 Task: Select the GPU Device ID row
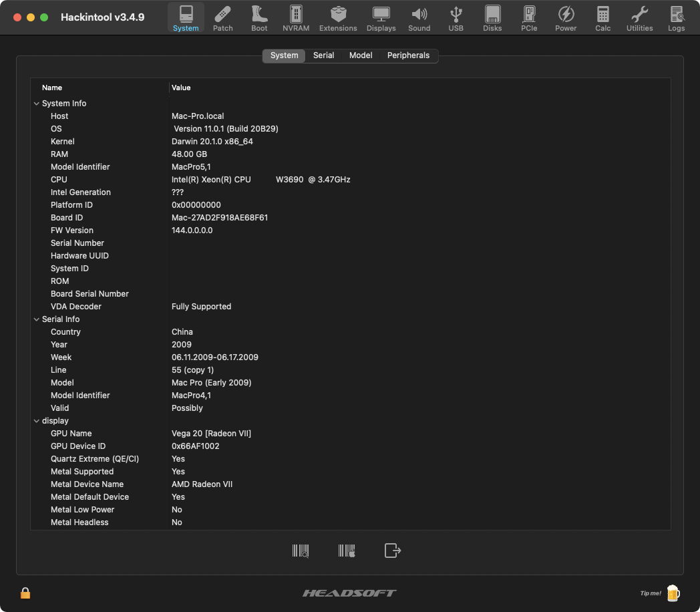(351, 446)
